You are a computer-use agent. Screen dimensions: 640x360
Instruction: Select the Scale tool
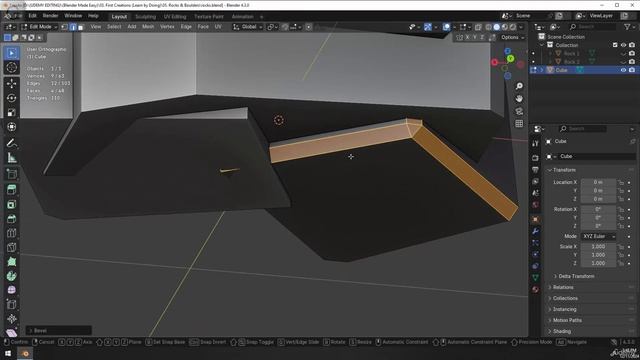click(x=11, y=113)
